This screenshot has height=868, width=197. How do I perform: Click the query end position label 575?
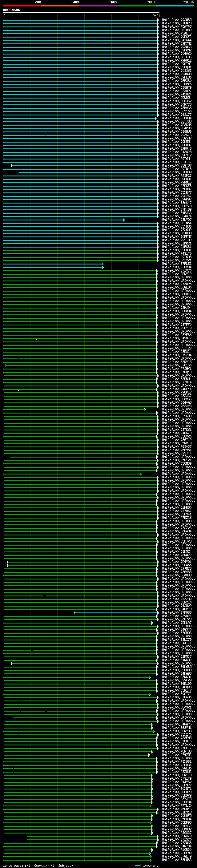[155, 15]
